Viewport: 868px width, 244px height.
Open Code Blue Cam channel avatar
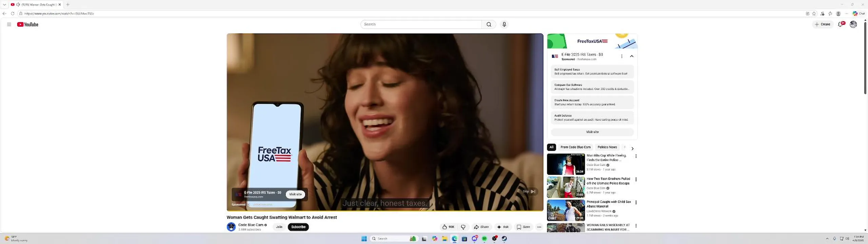[x=231, y=227]
